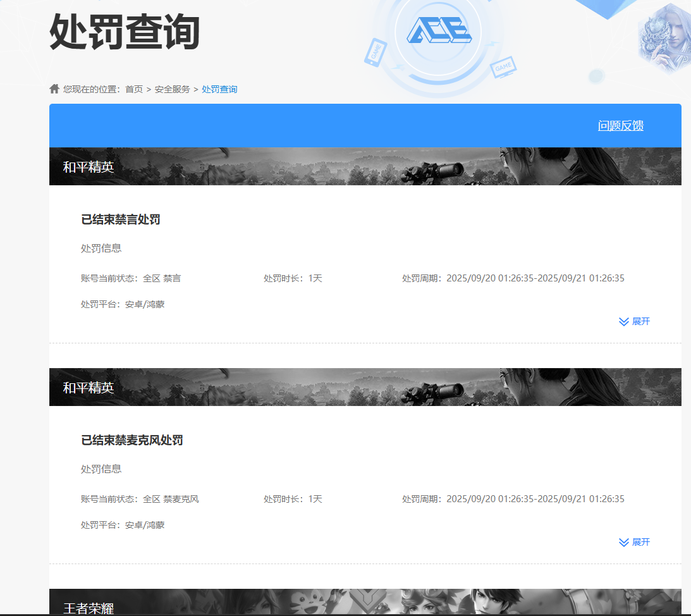Select the blue 处罚查询 breadcrumb item

(219, 89)
